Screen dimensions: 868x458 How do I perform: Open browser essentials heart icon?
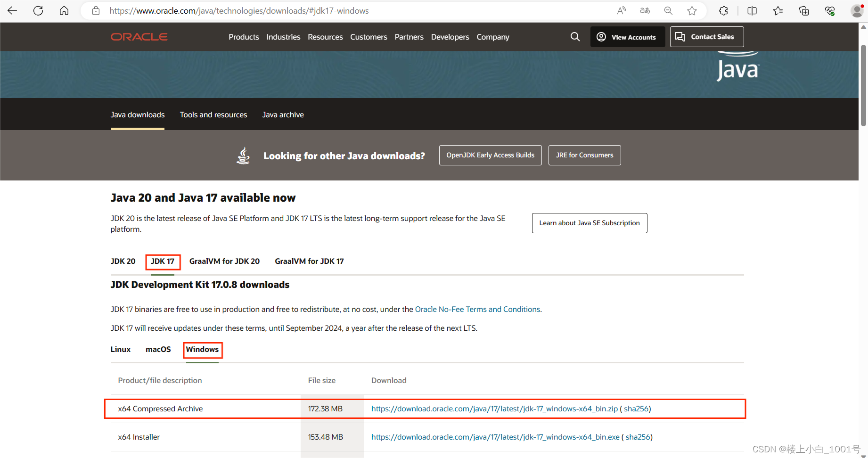[x=830, y=10]
